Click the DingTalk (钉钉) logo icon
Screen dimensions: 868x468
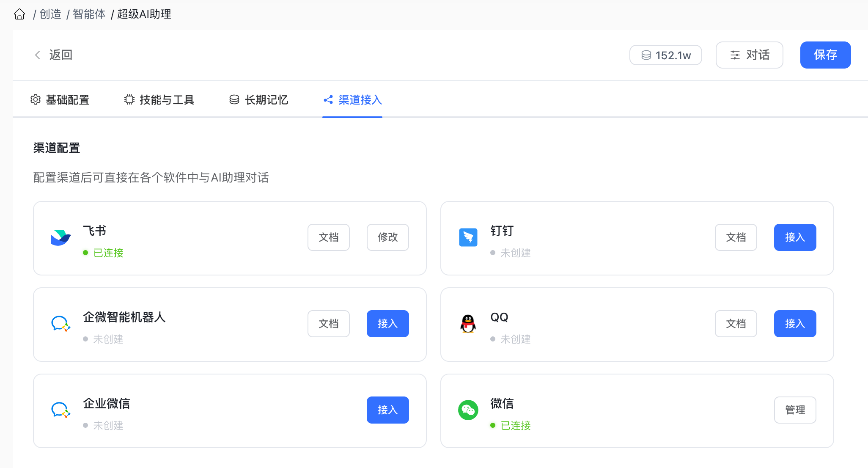pos(468,237)
